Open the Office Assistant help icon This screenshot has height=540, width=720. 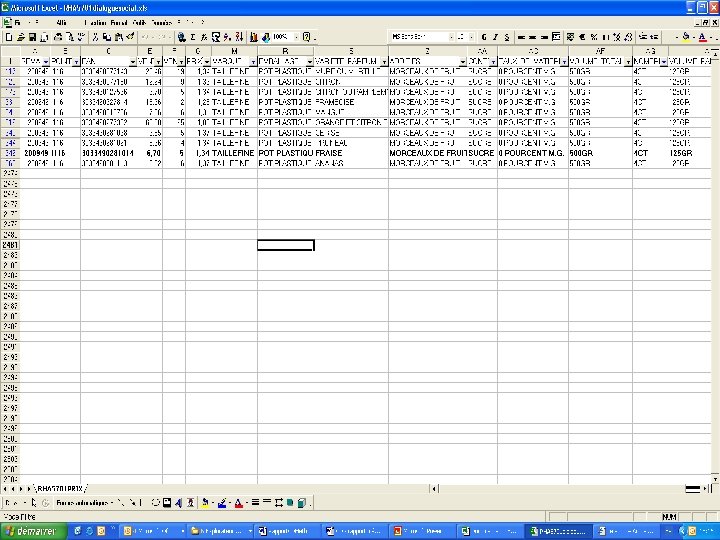tap(307, 37)
